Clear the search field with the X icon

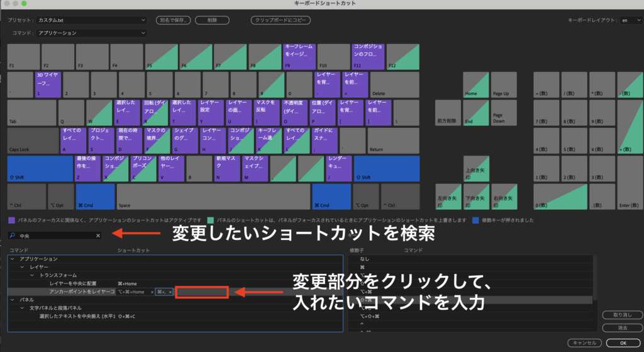[x=98, y=236]
